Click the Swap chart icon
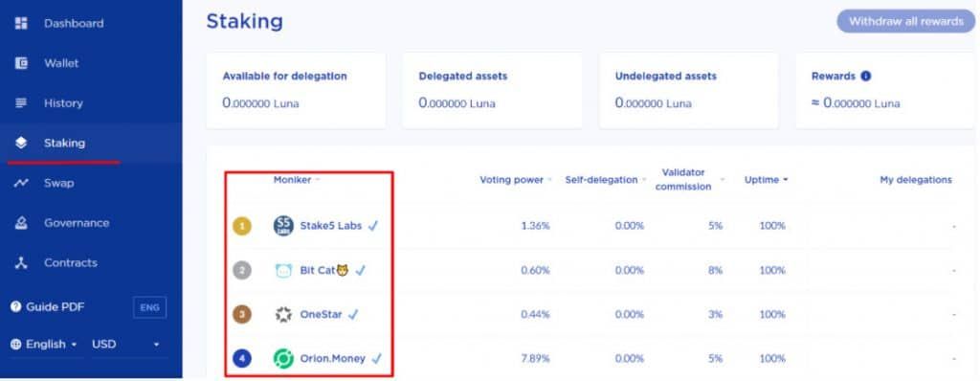980x381 pixels. (x=21, y=183)
